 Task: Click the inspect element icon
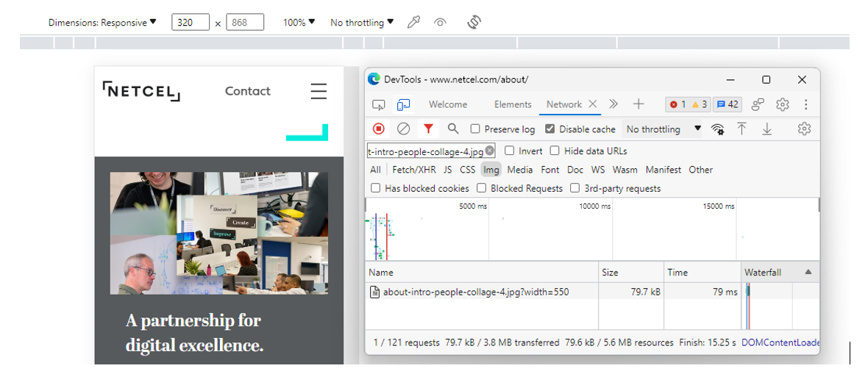click(x=379, y=104)
